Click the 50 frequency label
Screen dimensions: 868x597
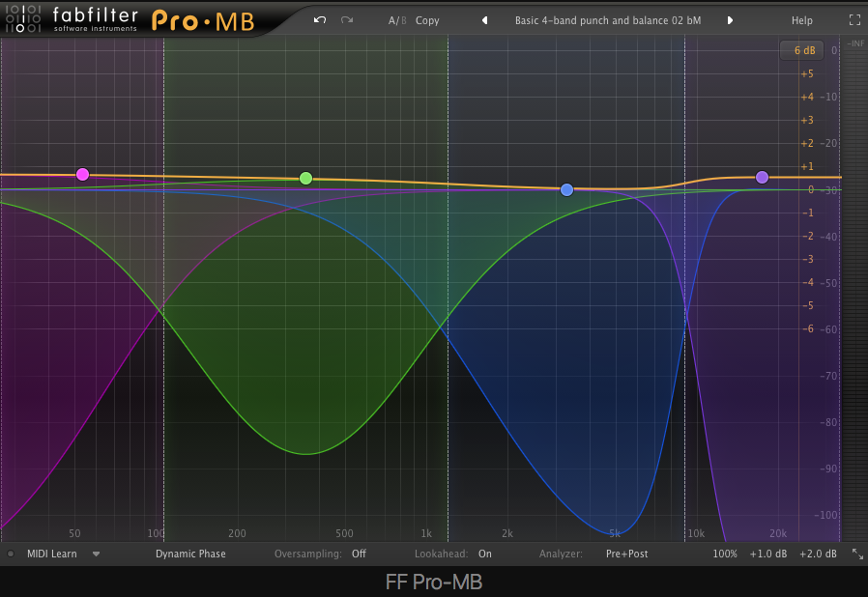[x=74, y=533]
